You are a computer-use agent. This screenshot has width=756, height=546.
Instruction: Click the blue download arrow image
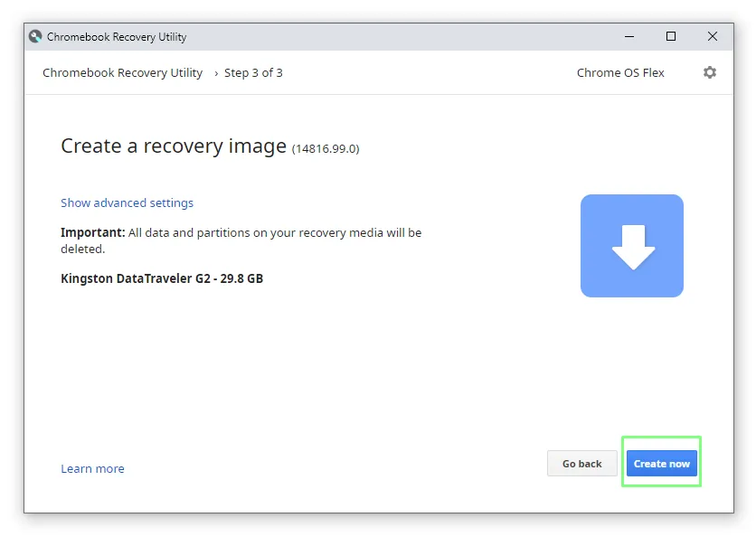pyautogui.click(x=631, y=246)
